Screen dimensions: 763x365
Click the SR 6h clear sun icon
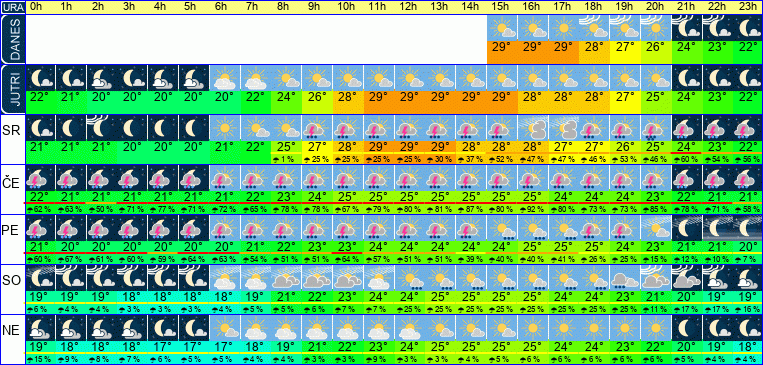click(224, 128)
